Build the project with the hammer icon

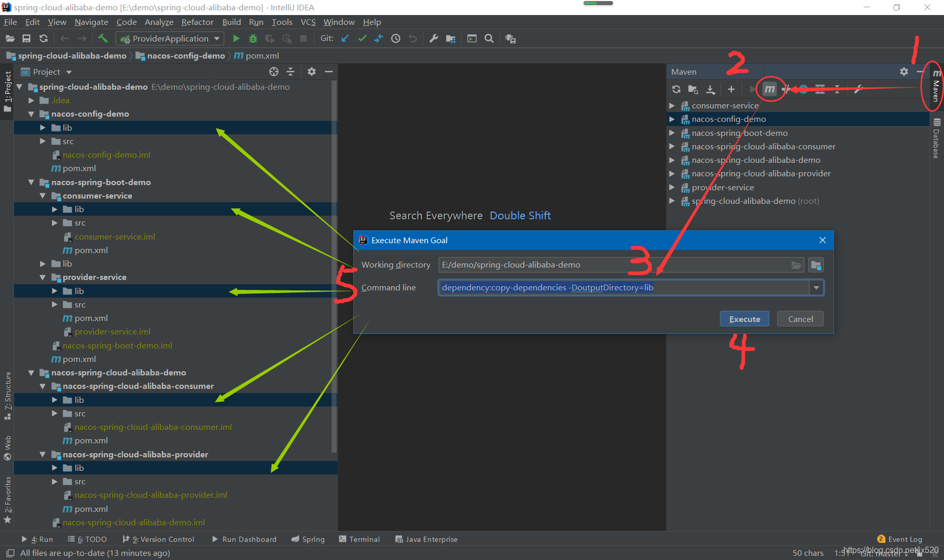coord(103,38)
